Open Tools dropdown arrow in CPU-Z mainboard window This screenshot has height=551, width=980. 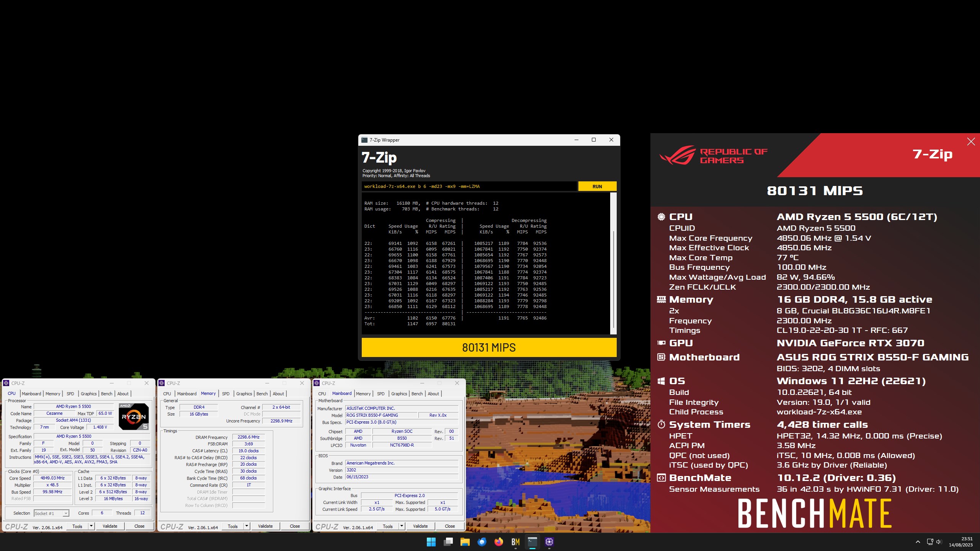402,526
